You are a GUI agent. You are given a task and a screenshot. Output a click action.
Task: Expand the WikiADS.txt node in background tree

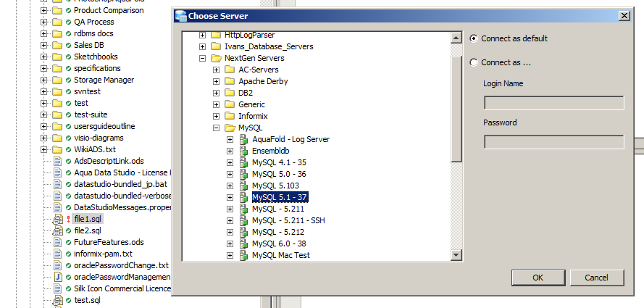[x=43, y=149]
